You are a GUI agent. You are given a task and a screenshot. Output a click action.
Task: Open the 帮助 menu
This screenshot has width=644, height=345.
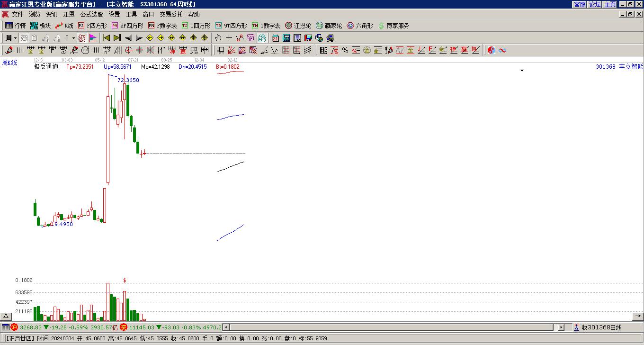[194, 15]
